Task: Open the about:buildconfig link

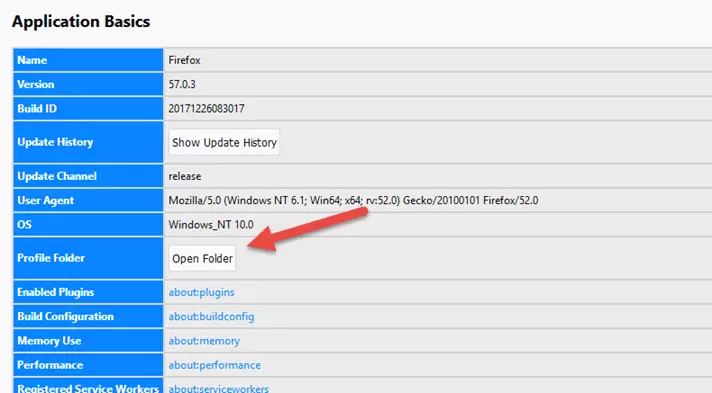Action: (211, 317)
